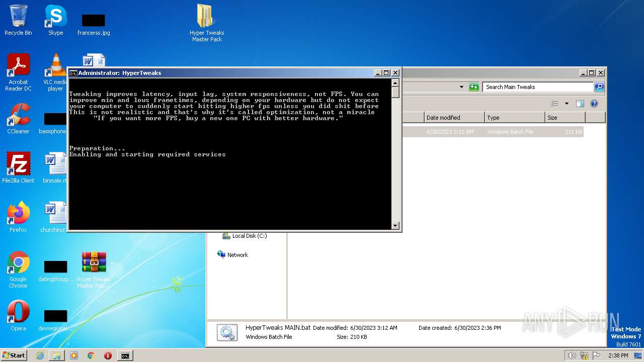Image resolution: width=644 pixels, height=362 pixels.
Task: Sort by Size column header
Action: [566, 118]
